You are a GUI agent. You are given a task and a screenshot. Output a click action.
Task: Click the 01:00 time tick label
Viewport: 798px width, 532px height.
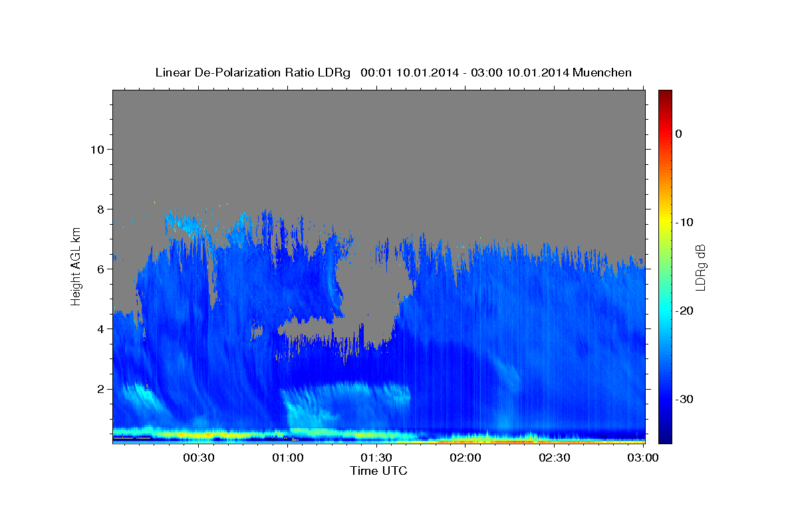click(288, 458)
